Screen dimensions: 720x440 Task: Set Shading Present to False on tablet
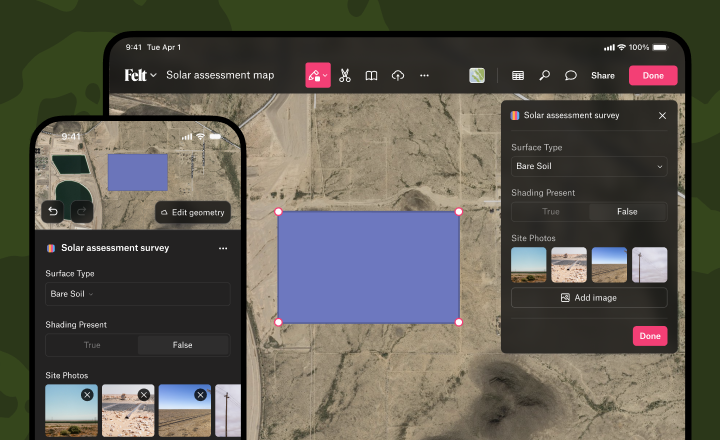click(x=627, y=212)
